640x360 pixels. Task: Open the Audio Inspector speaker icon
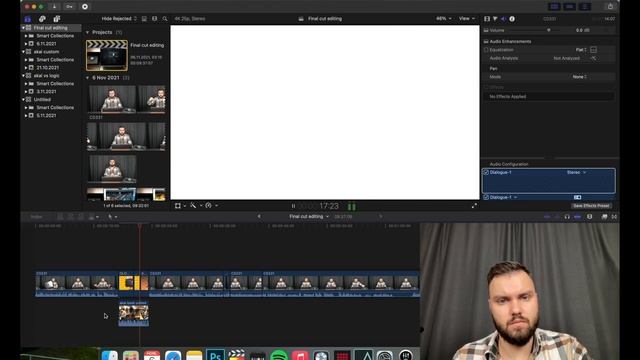(503, 19)
